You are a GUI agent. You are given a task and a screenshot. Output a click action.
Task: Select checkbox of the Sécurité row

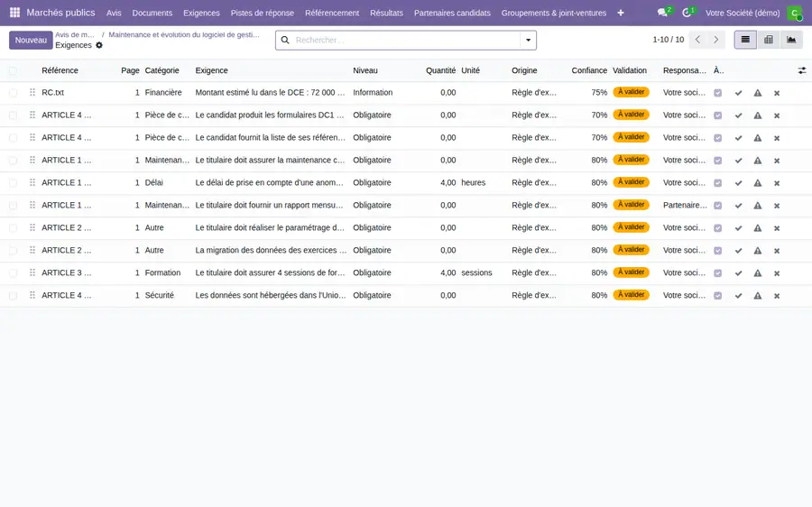13,296
